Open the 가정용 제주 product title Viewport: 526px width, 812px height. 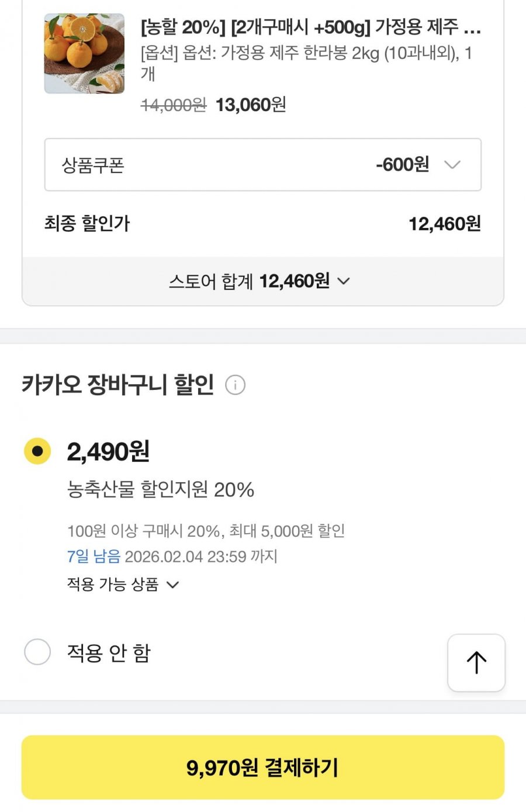click(310, 27)
